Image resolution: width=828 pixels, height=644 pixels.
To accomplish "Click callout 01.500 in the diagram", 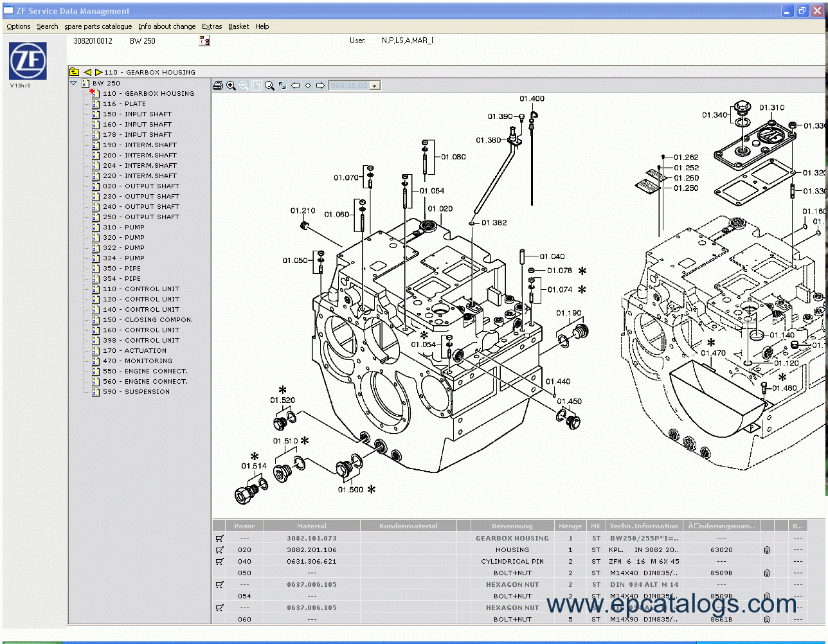I will (x=351, y=490).
